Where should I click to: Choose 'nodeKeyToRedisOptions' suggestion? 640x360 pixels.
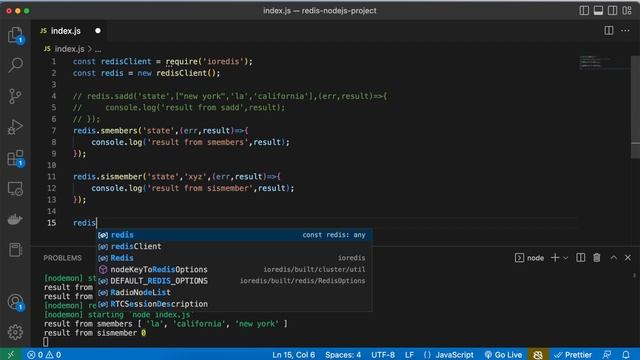pos(234,269)
